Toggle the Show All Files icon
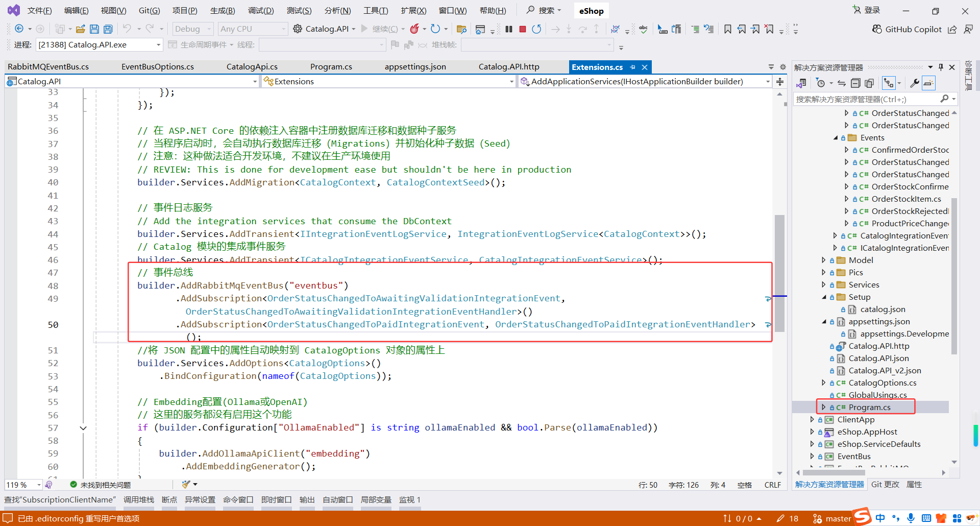The image size is (980, 526). [x=869, y=83]
